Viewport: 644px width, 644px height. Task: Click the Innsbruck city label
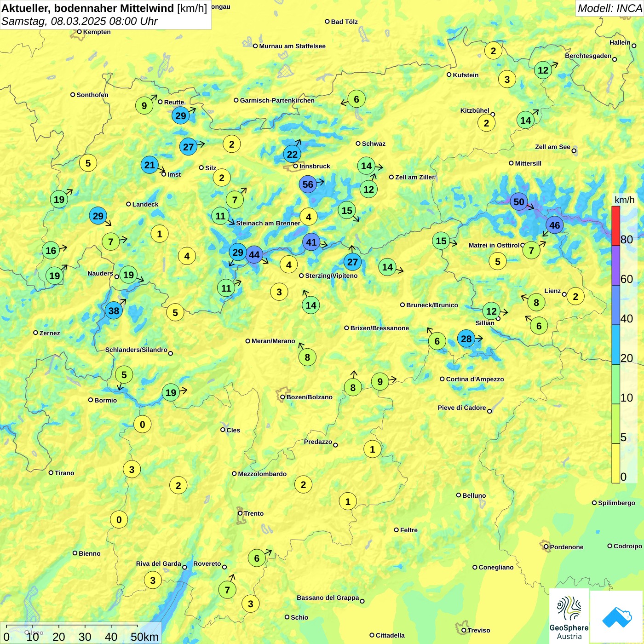(315, 166)
